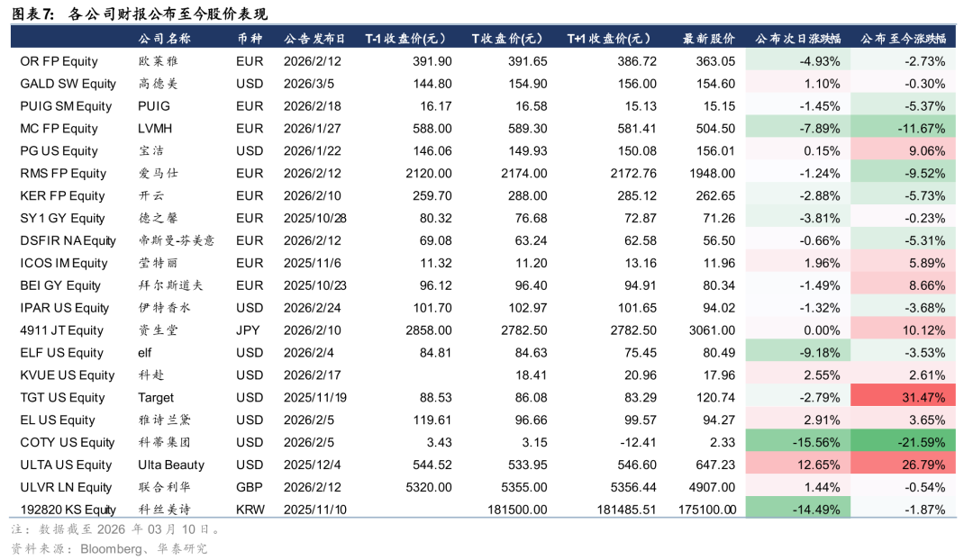Click the '公布至今涨跌幅' column header

pos(904,39)
